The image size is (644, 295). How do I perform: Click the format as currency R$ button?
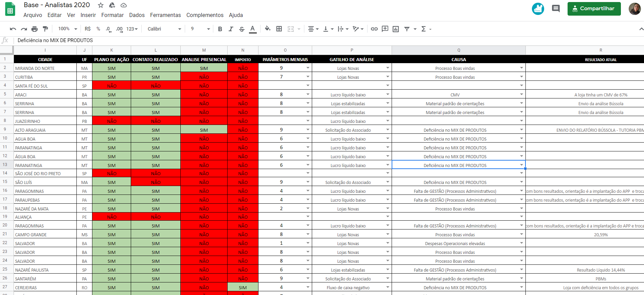(88, 29)
